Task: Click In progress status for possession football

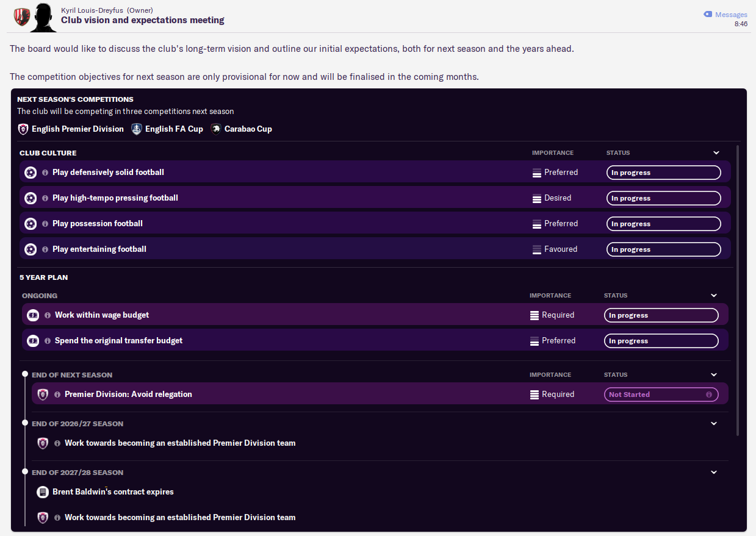Action: tap(664, 224)
